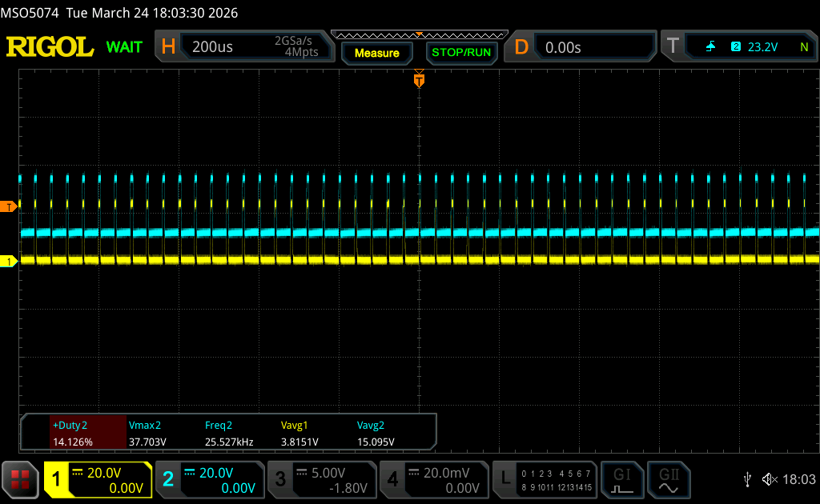Click the orange trigger level T marker
Screen dimensions: 820x504
[9, 207]
